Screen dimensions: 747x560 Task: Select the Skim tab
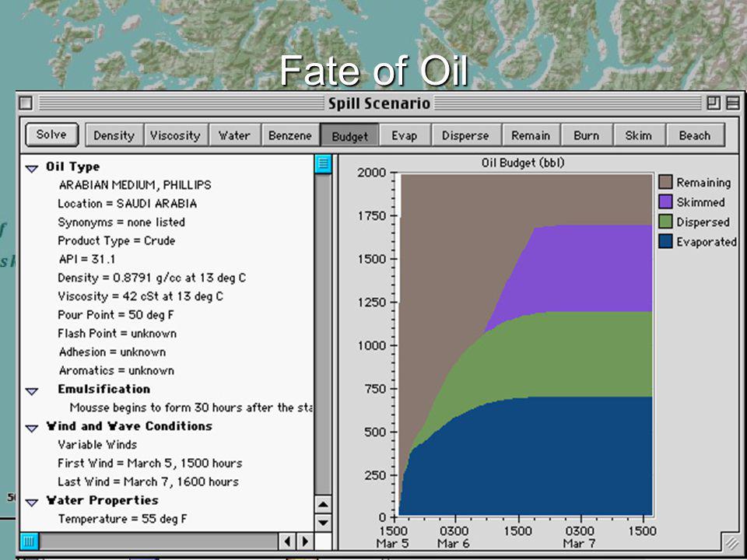[x=638, y=135]
